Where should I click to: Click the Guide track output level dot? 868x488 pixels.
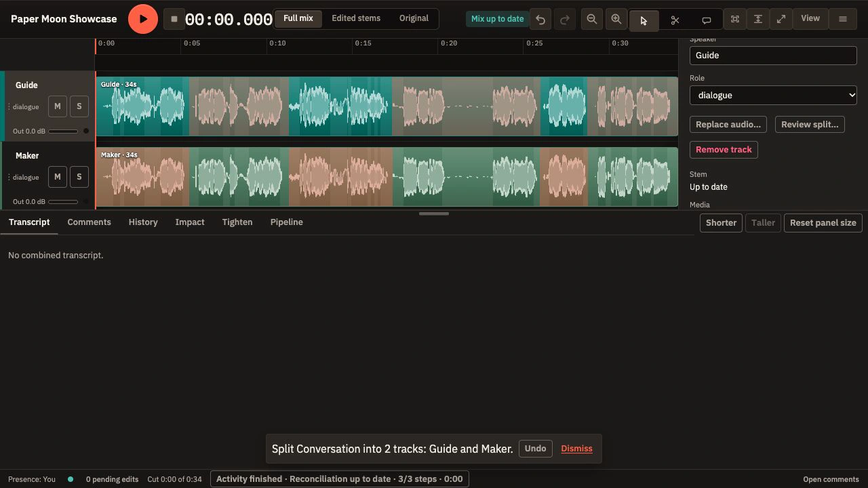[86, 131]
